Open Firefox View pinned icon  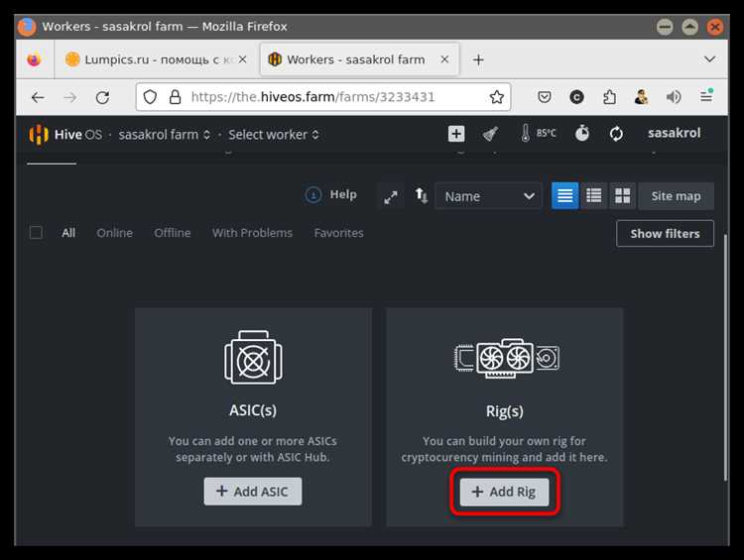pyautogui.click(x=34, y=59)
